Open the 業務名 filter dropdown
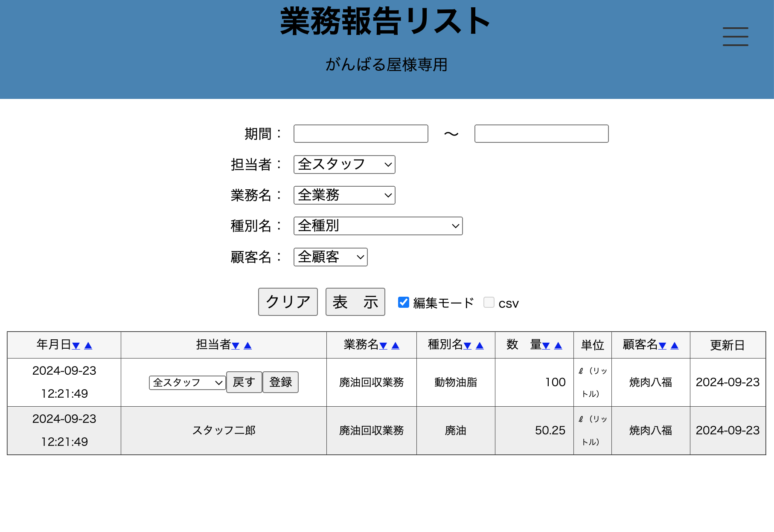 pos(344,195)
